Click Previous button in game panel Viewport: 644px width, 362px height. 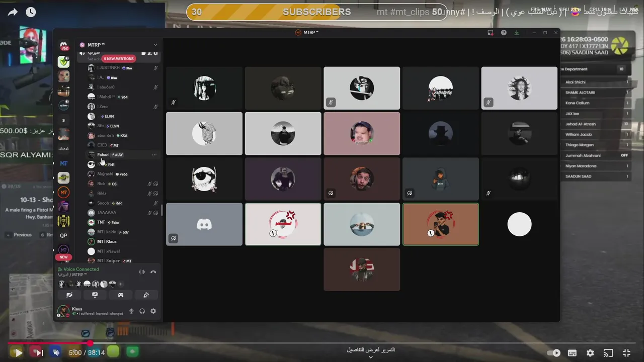(19, 235)
